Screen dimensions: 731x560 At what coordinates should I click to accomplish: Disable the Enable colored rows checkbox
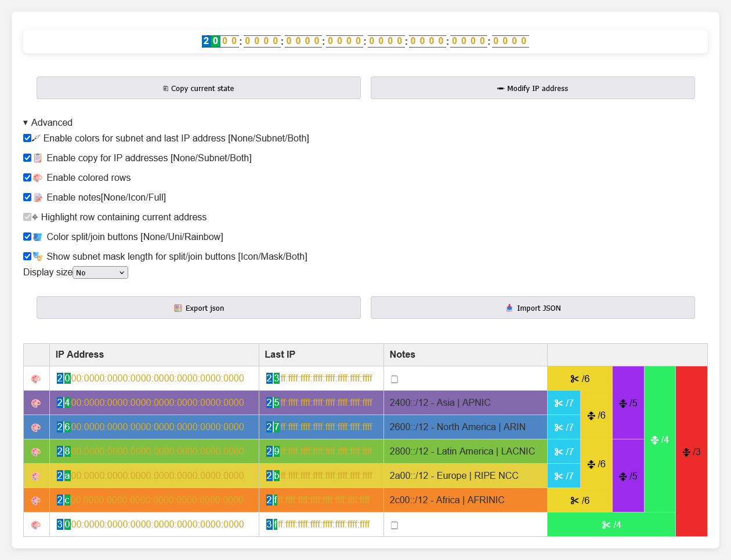27,177
